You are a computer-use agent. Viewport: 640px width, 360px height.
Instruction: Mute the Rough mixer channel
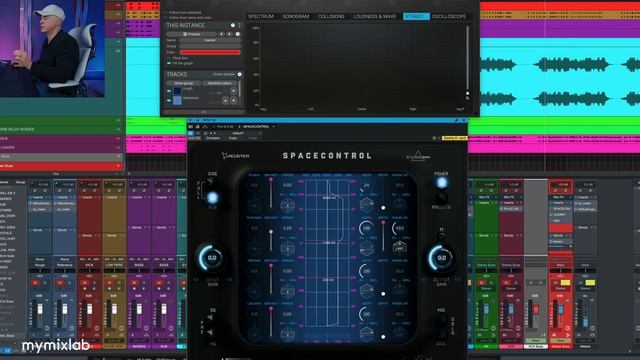(x=35, y=282)
